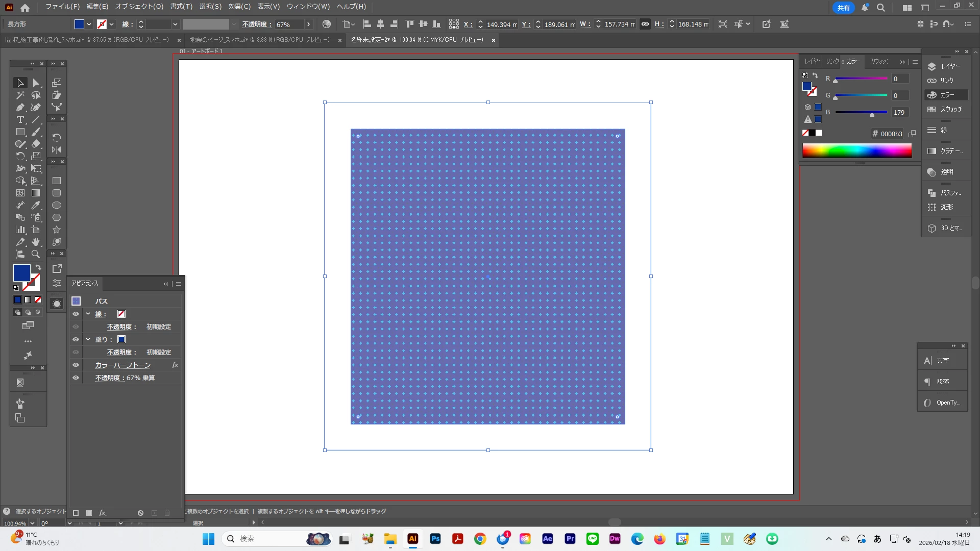Open the fill color dropdown in control bar
Image resolution: width=980 pixels, height=551 pixels.
(x=89, y=24)
